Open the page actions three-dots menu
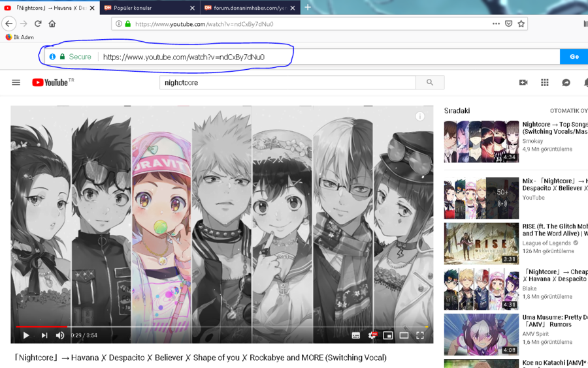The width and height of the screenshot is (588, 368). tap(496, 23)
